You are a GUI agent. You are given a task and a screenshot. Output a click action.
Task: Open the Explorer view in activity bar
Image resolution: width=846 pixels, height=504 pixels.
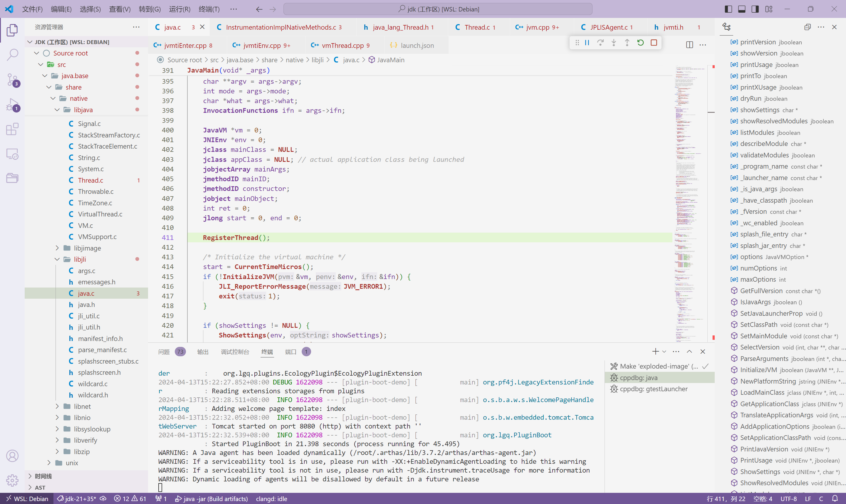tap(12, 30)
